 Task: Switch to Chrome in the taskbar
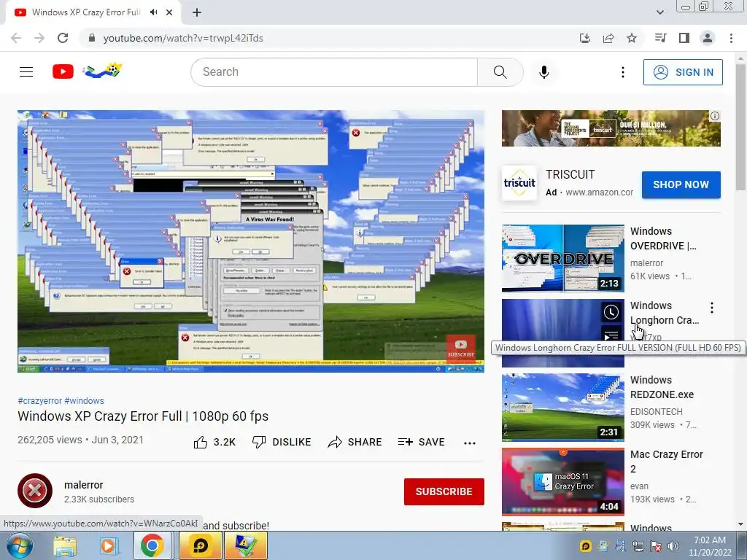pyautogui.click(x=152, y=545)
